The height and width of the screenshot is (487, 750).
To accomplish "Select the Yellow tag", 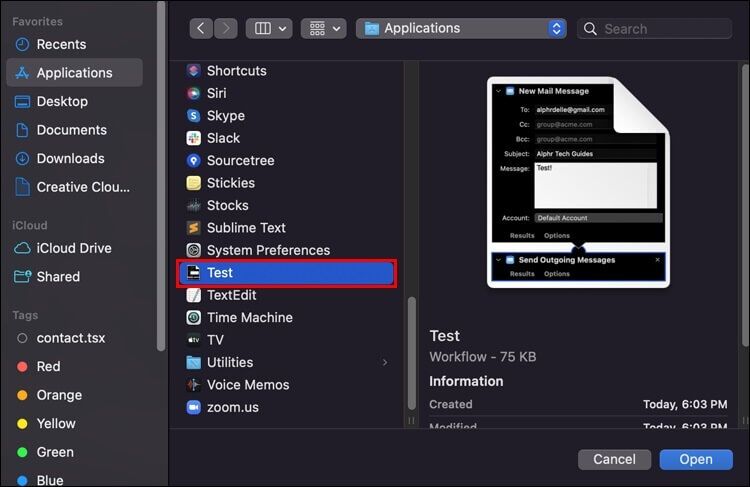I will 75,423.
